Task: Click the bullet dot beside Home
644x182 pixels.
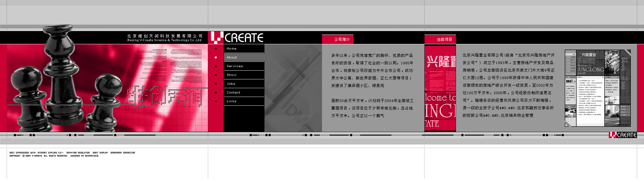Action: [215, 49]
